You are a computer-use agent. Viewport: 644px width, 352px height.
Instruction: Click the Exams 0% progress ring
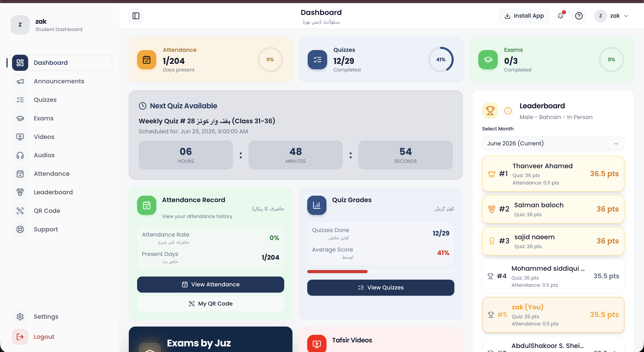611,60
